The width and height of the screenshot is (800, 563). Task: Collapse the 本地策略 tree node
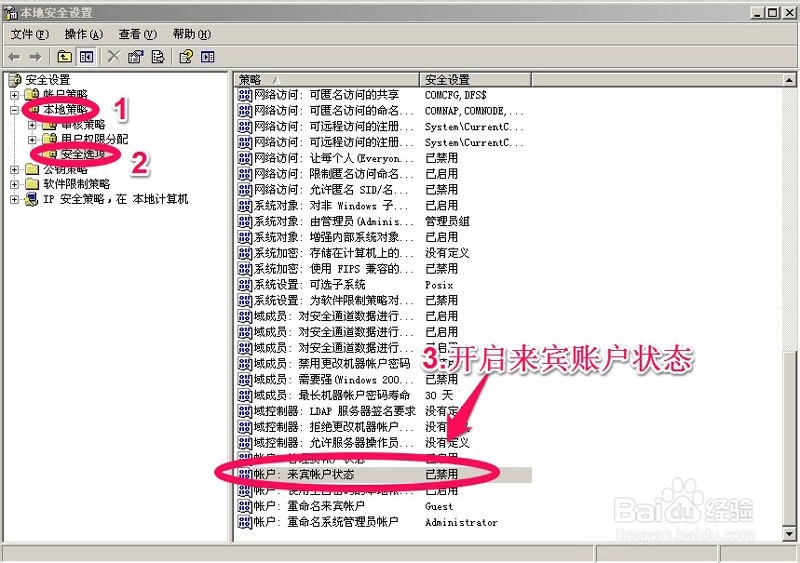(x=14, y=110)
